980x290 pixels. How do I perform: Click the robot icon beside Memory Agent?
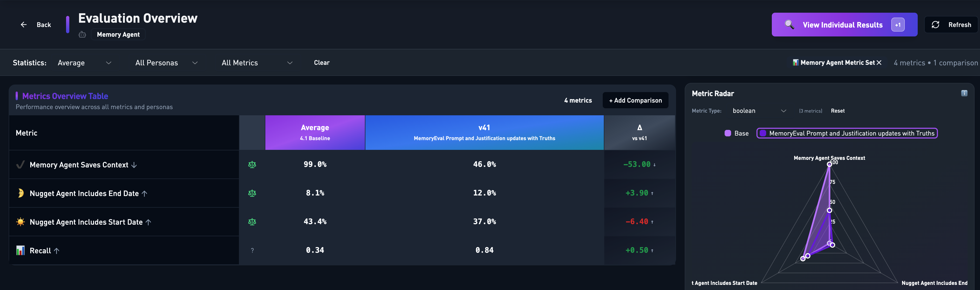tap(82, 35)
